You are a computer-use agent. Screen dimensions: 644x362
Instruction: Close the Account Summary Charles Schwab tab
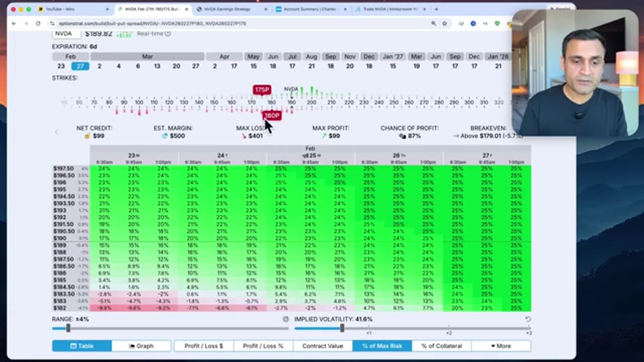tap(345, 9)
